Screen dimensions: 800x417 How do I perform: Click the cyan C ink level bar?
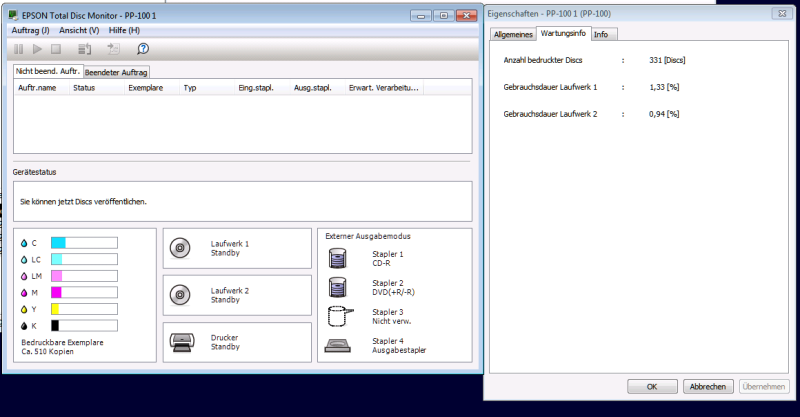click(x=84, y=243)
